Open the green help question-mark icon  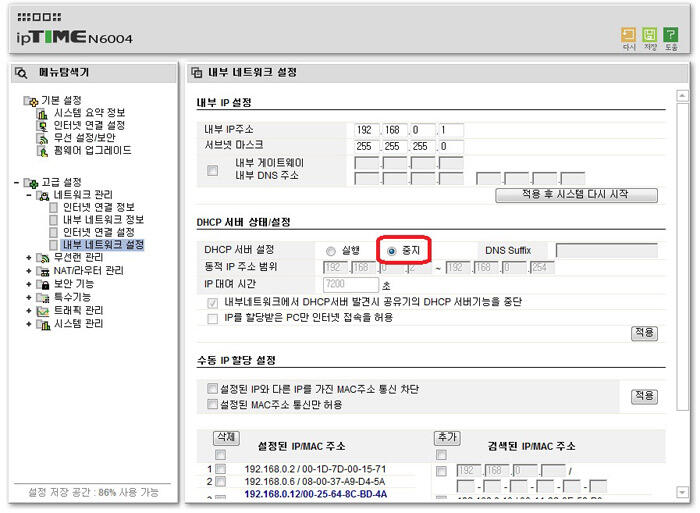671,35
